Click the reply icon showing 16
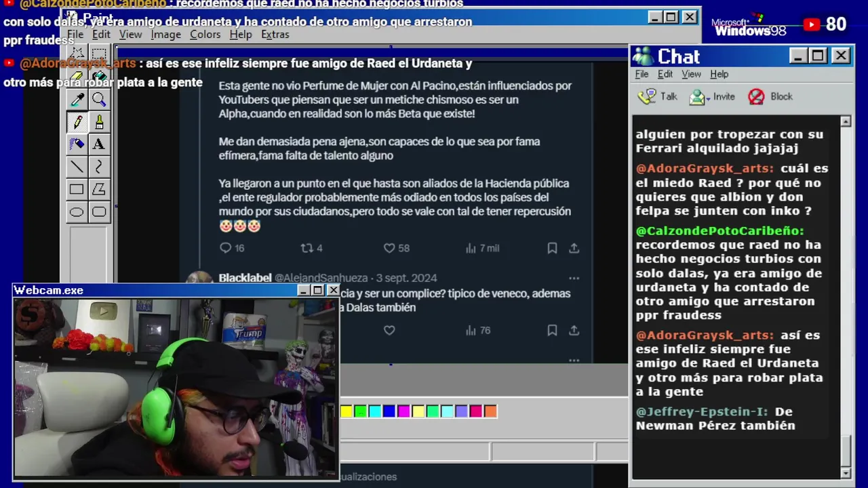The width and height of the screenshot is (868, 488). click(x=226, y=248)
